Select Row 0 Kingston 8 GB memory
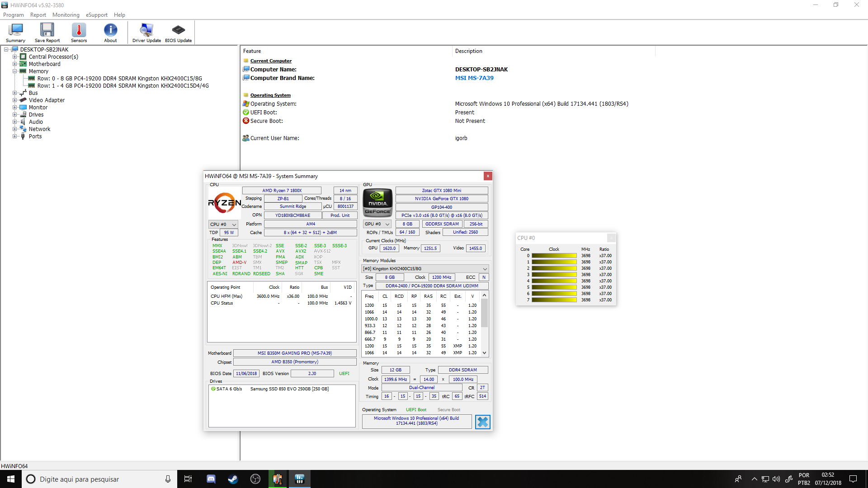This screenshot has width=868, height=488. coord(119,79)
